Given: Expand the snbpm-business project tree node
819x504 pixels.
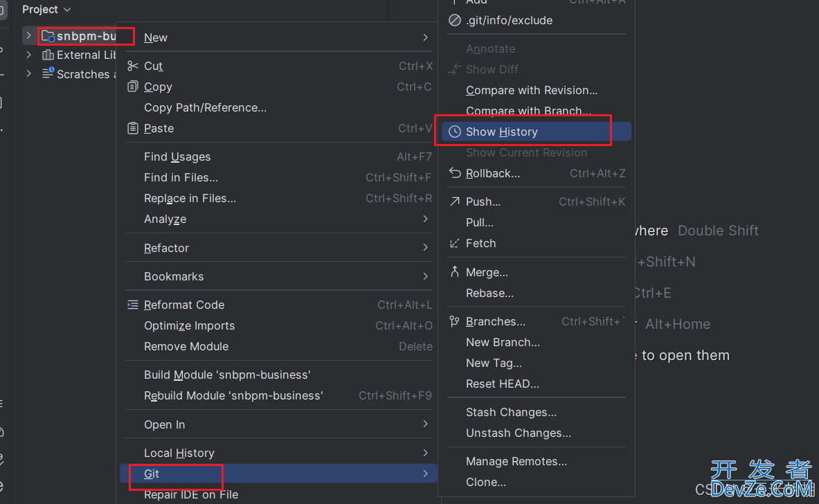Looking at the screenshot, I should pyautogui.click(x=28, y=35).
